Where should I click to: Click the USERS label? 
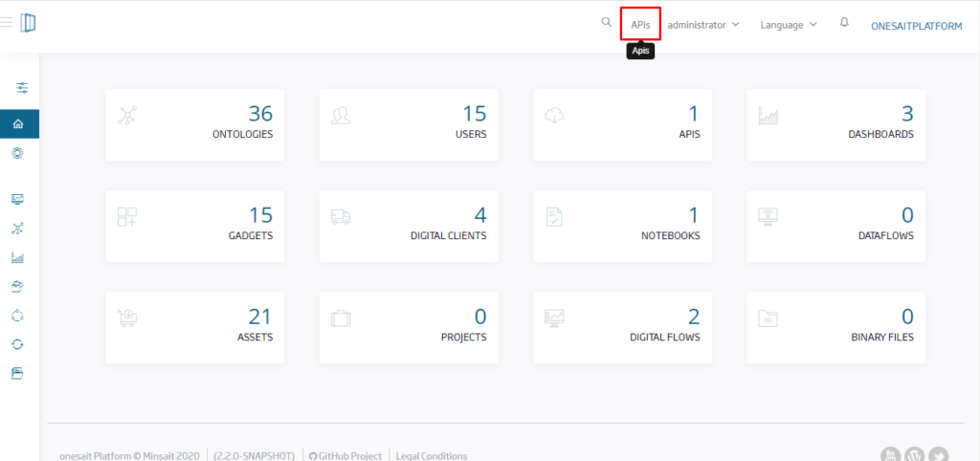[471, 134]
